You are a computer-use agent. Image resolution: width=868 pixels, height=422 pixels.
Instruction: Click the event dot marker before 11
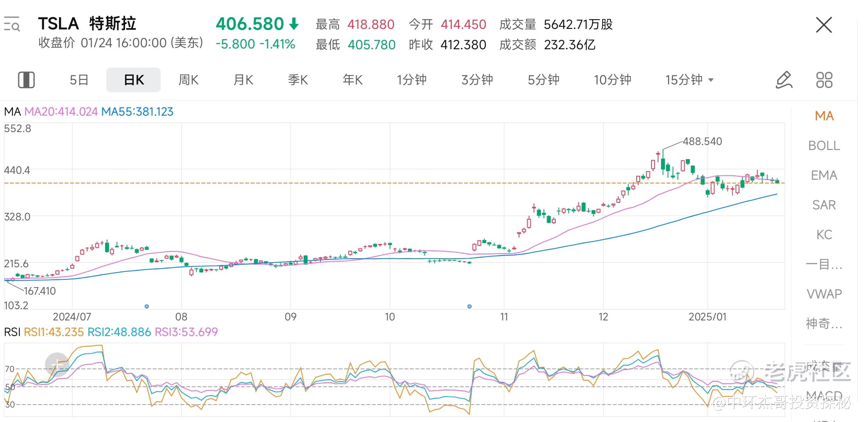469,306
